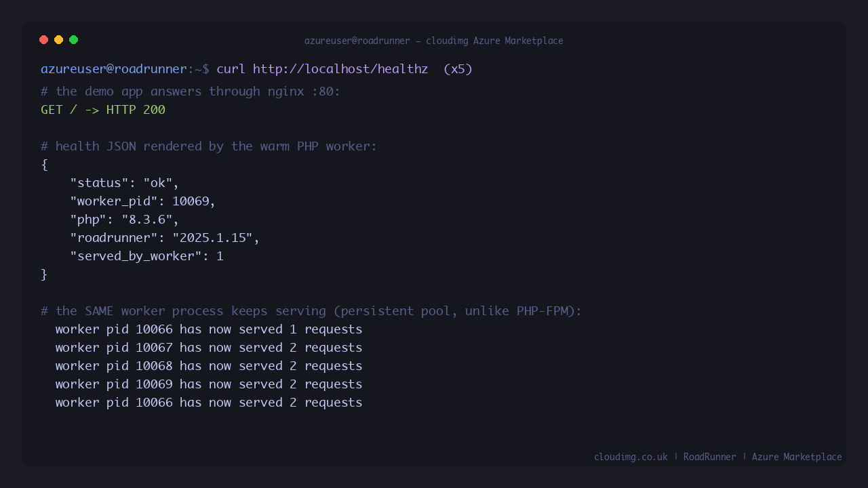Viewport: 868px width, 488px height.
Task: Click the comment about the SAME worker process
Action: coord(311,311)
